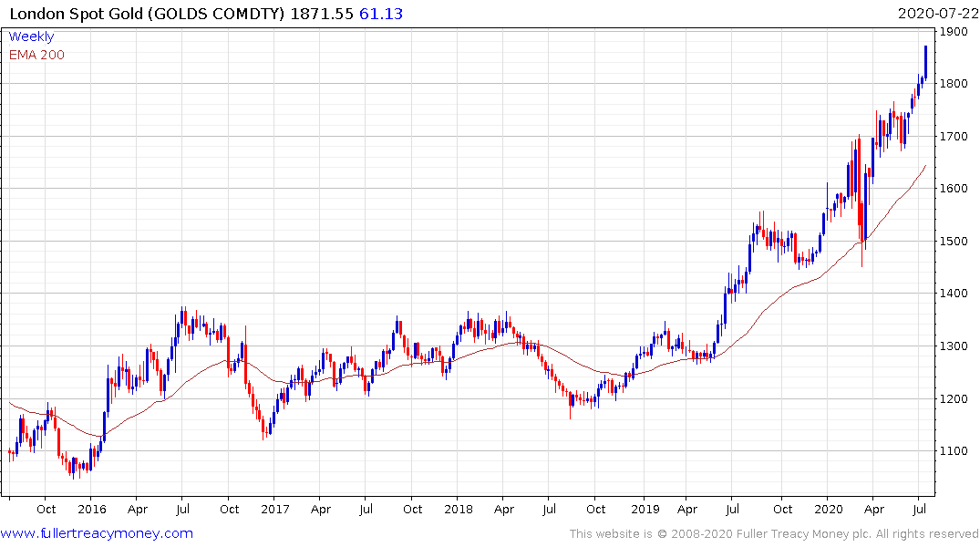Click the Weekly interval label
The width and height of the screenshot is (980, 547).
(31, 36)
